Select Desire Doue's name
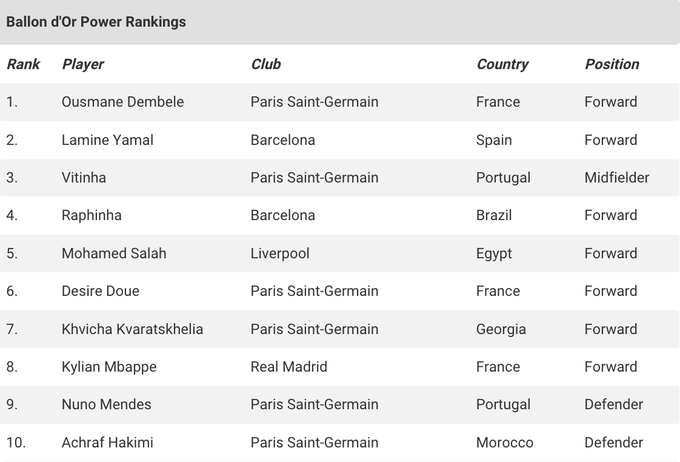This screenshot has height=462, width=680. (101, 291)
